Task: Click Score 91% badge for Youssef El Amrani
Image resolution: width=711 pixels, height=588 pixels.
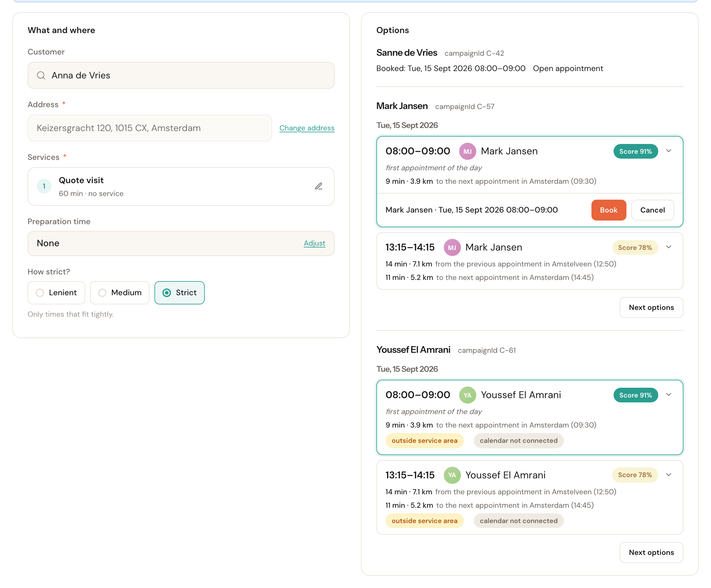Action: pyautogui.click(x=636, y=395)
